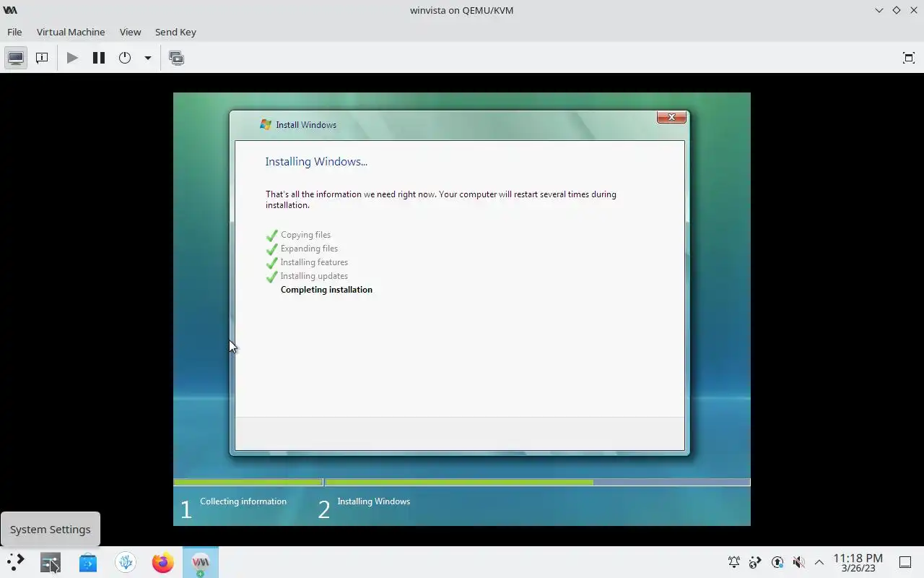Open the View menu
924x578 pixels.
pos(130,32)
